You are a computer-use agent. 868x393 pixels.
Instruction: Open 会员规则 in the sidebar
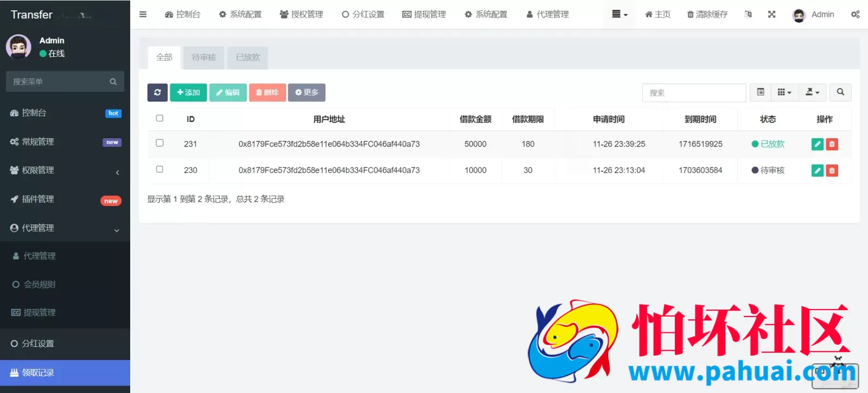65,284
